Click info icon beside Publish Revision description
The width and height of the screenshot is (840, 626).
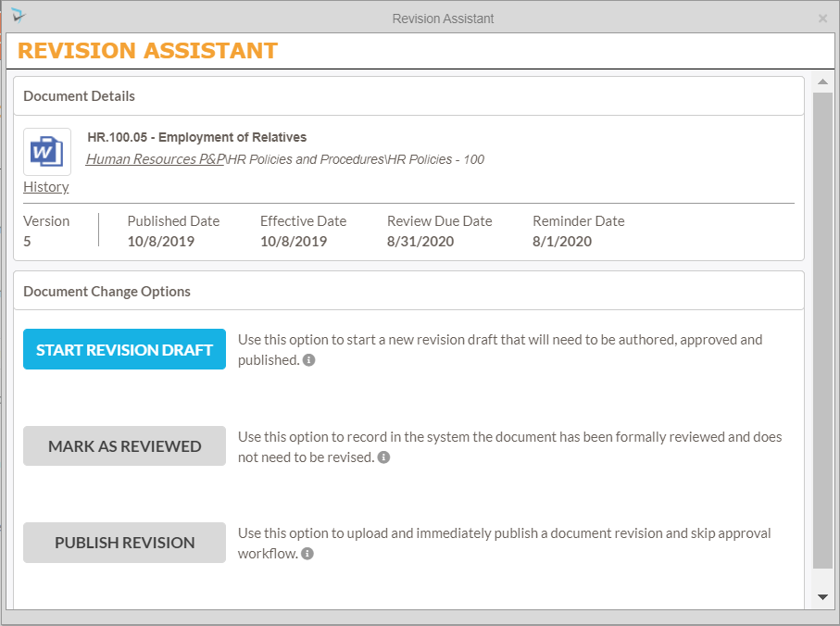click(307, 554)
